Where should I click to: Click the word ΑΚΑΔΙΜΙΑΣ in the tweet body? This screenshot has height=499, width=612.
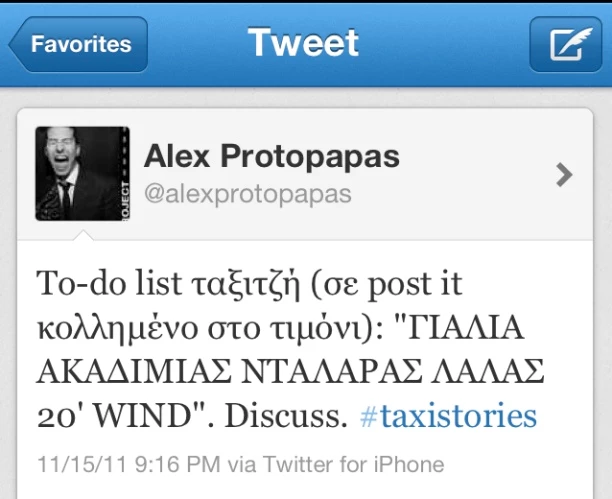click(134, 372)
